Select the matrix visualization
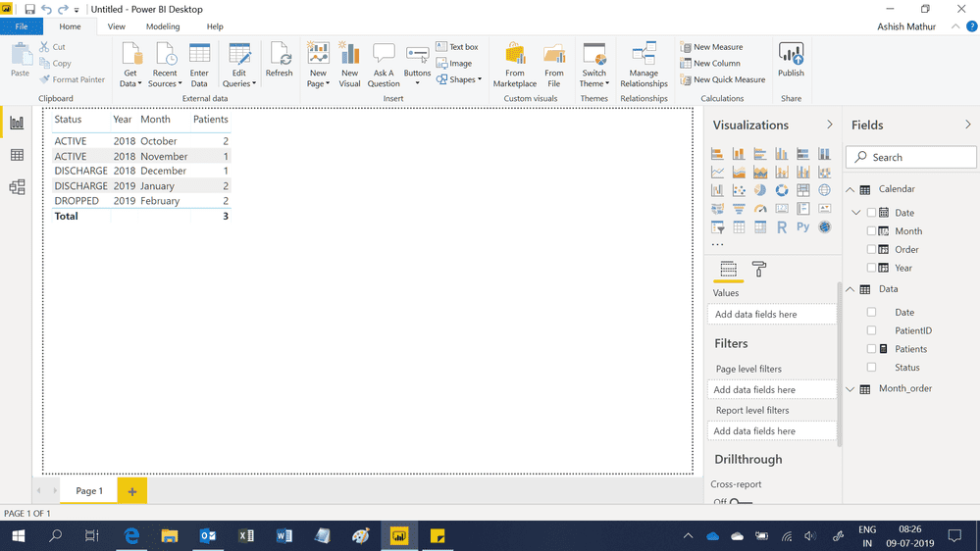Viewport: 980px width, 551px height. pyautogui.click(x=760, y=227)
